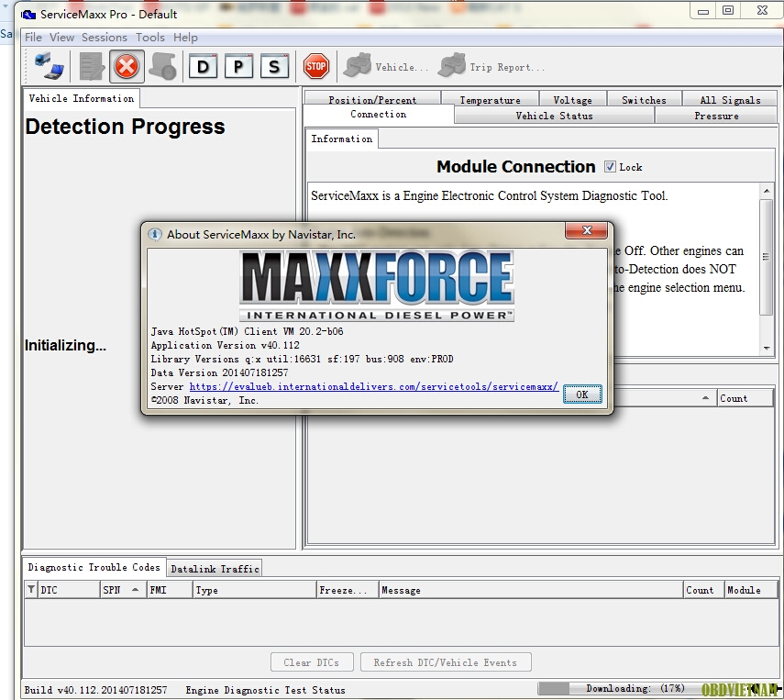Toggle the Lock checkbox
784x700 pixels.
(x=610, y=167)
